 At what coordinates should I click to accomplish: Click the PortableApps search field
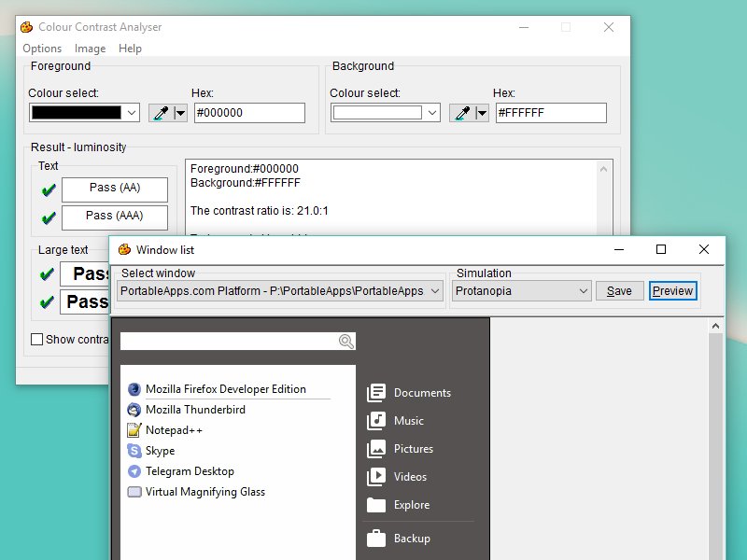pyautogui.click(x=238, y=341)
